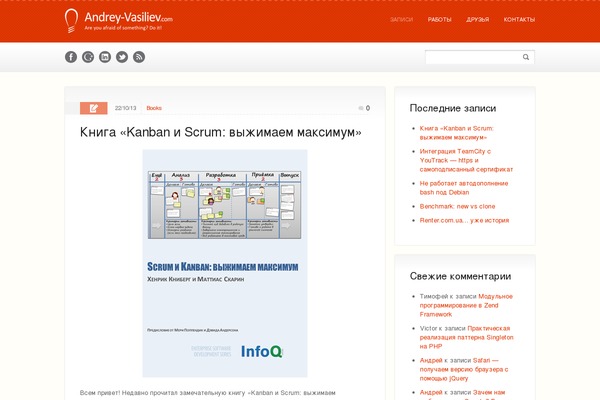
Task: Open recent post Renter.com.ua… уже история
Action: tap(464, 220)
